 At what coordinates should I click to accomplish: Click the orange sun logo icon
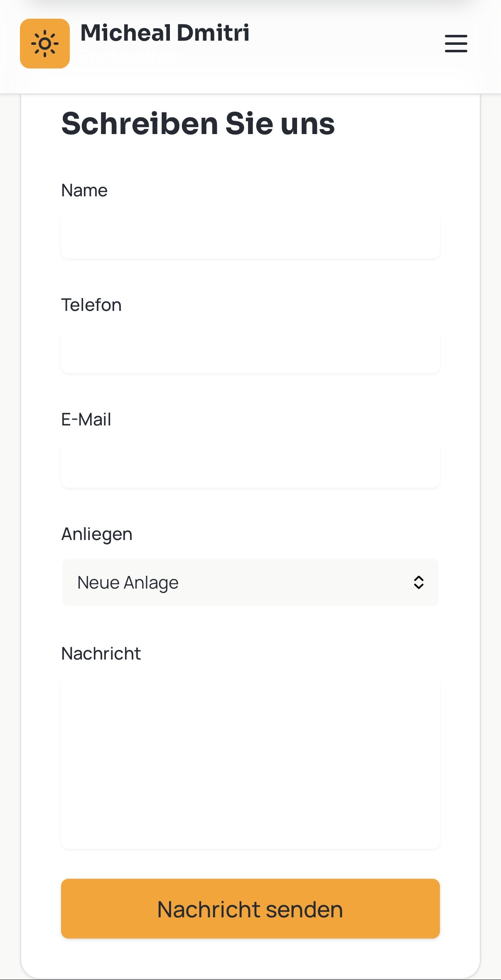point(45,44)
